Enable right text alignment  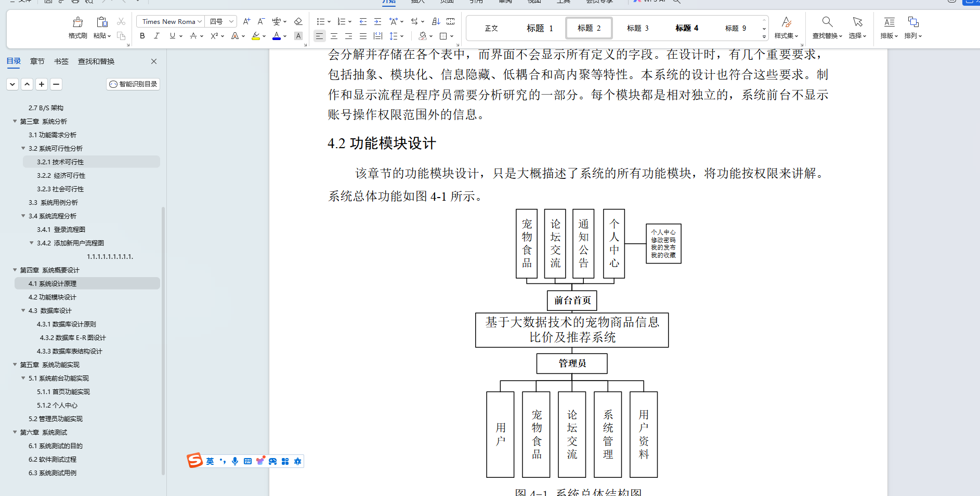tap(348, 36)
